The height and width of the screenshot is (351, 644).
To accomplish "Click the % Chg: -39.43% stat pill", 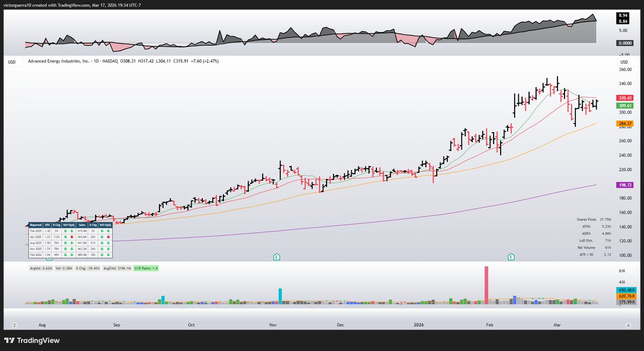I will tap(88, 268).
